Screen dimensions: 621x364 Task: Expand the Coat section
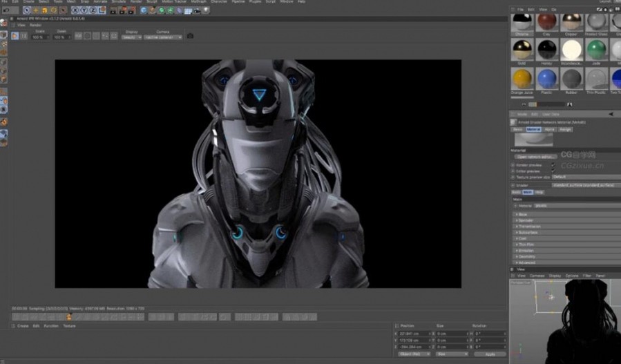567,238
